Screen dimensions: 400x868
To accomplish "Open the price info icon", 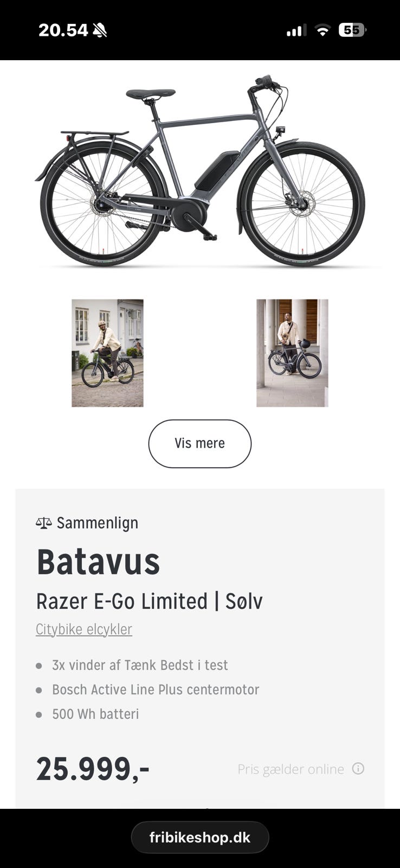I will click(x=358, y=769).
